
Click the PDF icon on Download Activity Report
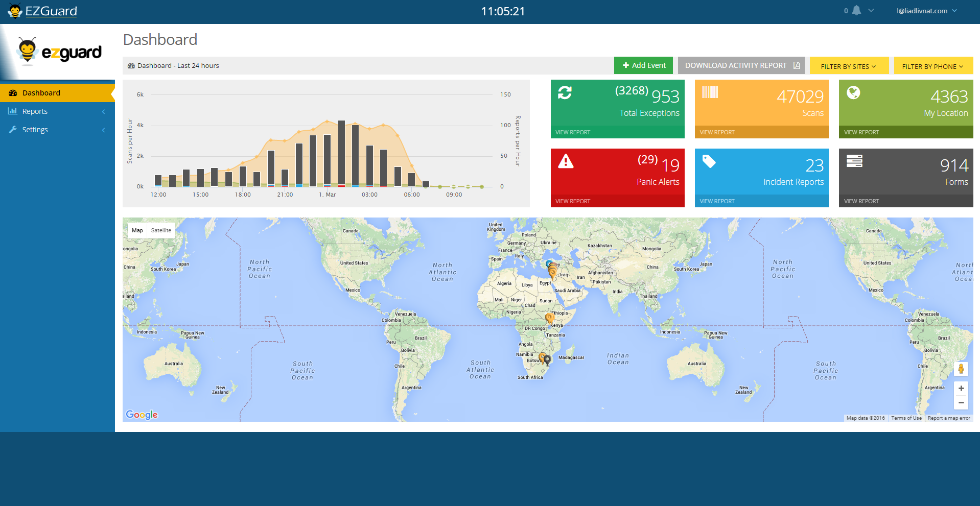click(797, 65)
